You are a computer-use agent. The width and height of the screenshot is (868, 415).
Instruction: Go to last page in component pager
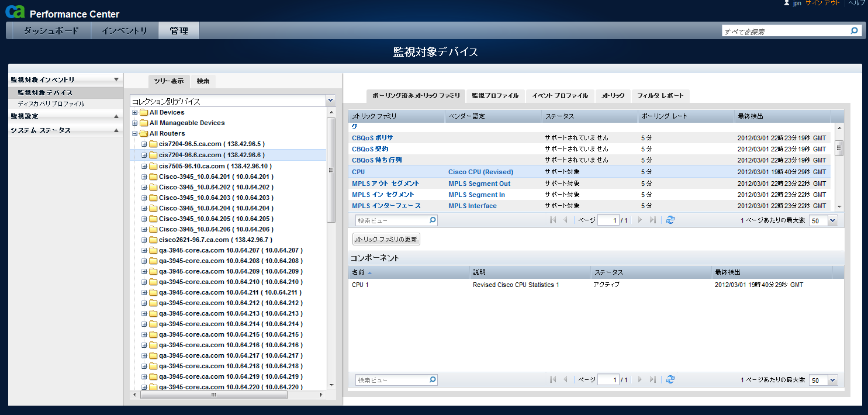[x=653, y=380]
